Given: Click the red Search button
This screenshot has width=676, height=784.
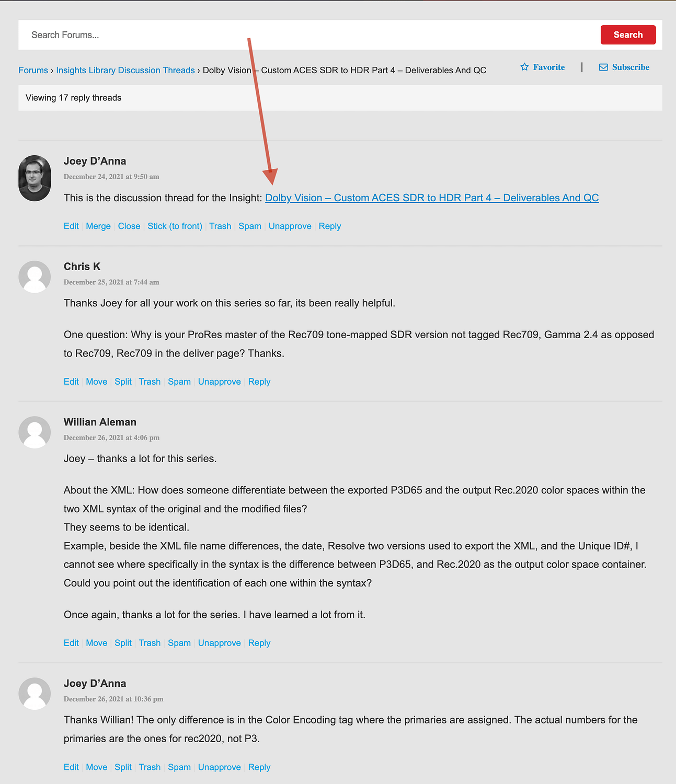Looking at the screenshot, I should [628, 34].
